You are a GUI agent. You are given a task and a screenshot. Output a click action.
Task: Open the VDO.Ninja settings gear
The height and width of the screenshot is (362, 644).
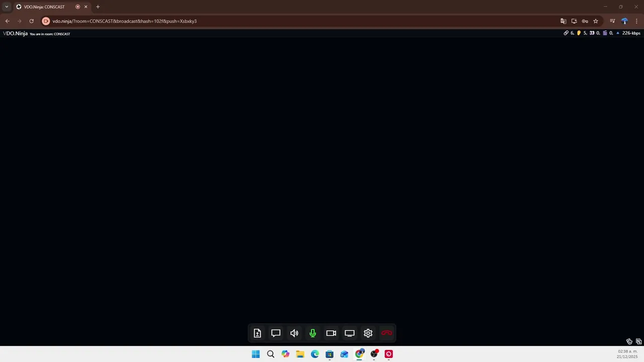368,333
